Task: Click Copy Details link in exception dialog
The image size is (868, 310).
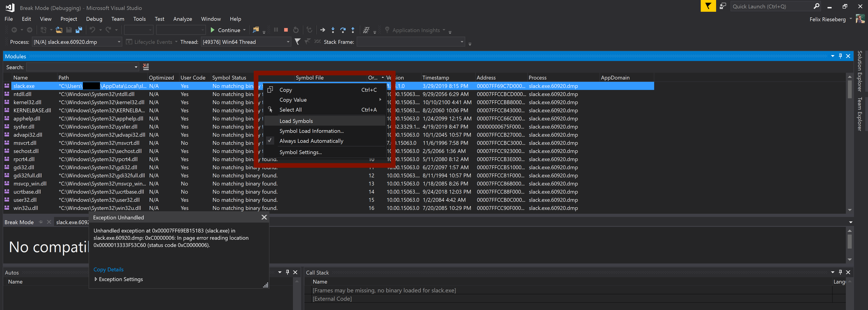Action: [108, 270]
